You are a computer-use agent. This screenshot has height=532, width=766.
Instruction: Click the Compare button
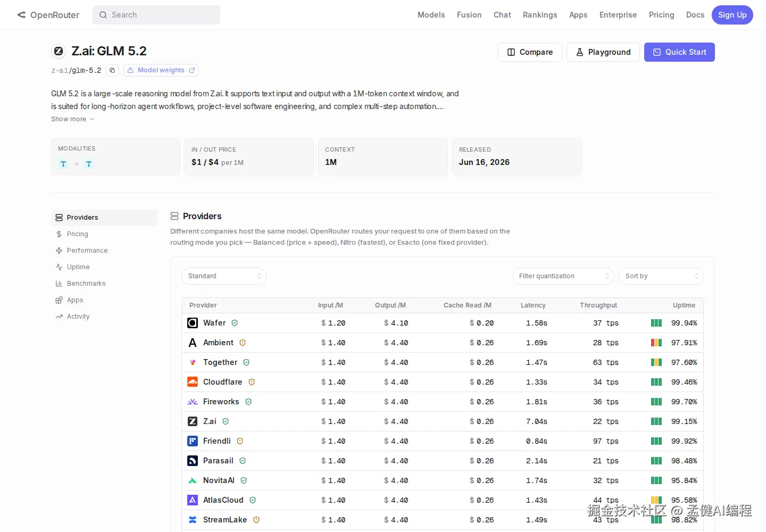click(530, 52)
